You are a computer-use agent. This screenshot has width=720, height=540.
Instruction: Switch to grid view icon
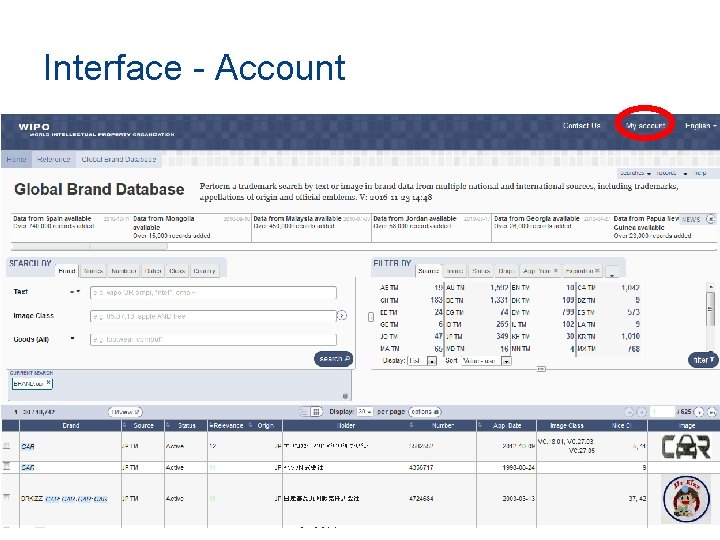[316, 412]
